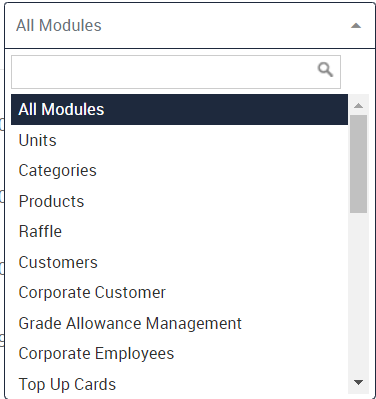Screen dimensions: 376x399
Task: Collapse the All Modules dropdown arrow
Action: 356,26
